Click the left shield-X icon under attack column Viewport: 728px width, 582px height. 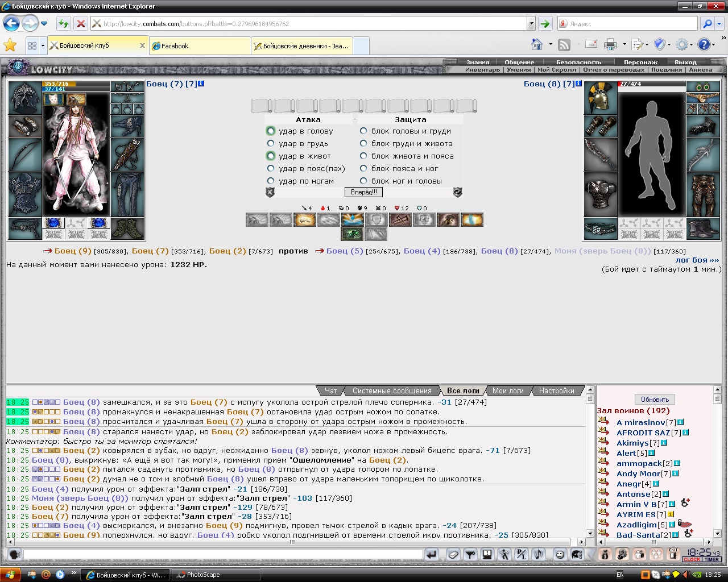tap(270, 193)
